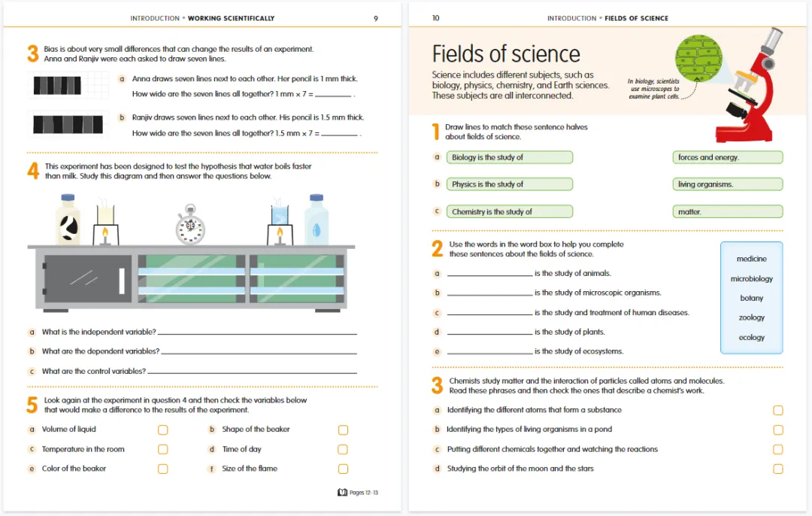Image resolution: width=812 pixels, height=516 pixels.
Task: Click the word zoology in the word box
Action: click(751, 317)
